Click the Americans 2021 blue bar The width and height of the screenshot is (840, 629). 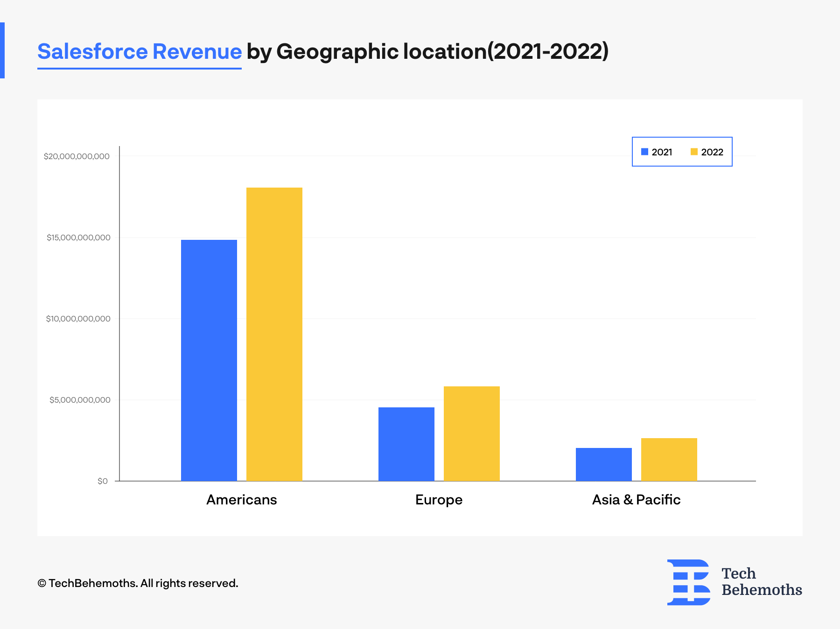click(209, 360)
